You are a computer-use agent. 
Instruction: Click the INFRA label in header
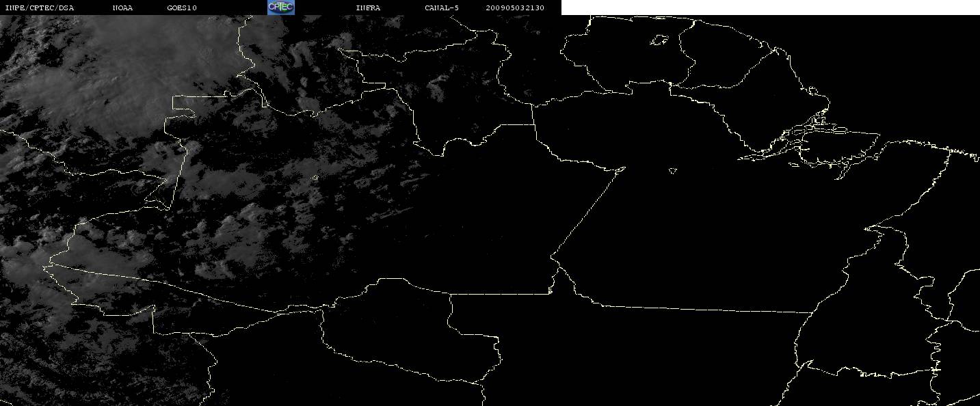[368, 8]
